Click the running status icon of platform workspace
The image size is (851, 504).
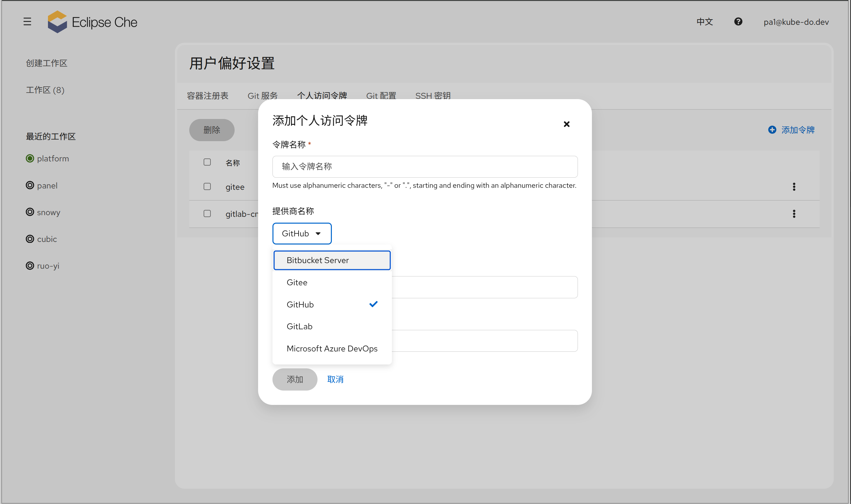click(30, 159)
